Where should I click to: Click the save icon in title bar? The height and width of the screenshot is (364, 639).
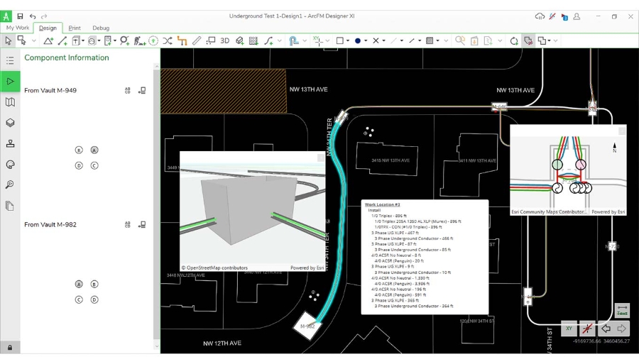tap(20, 16)
